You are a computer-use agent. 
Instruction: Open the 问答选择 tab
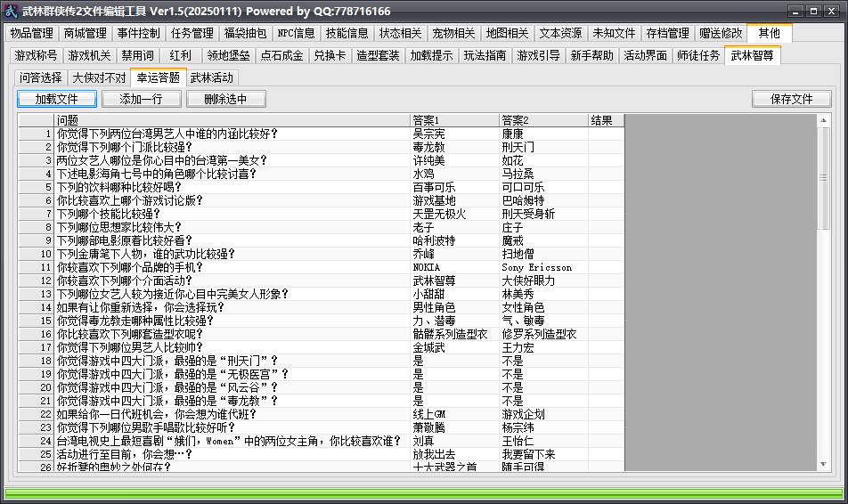tap(41, 77)
